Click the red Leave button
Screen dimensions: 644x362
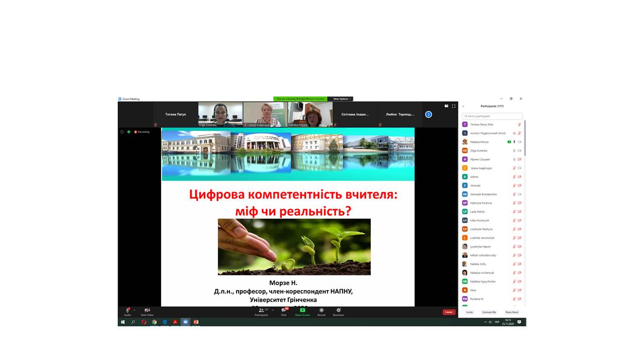tap(449, 312)
